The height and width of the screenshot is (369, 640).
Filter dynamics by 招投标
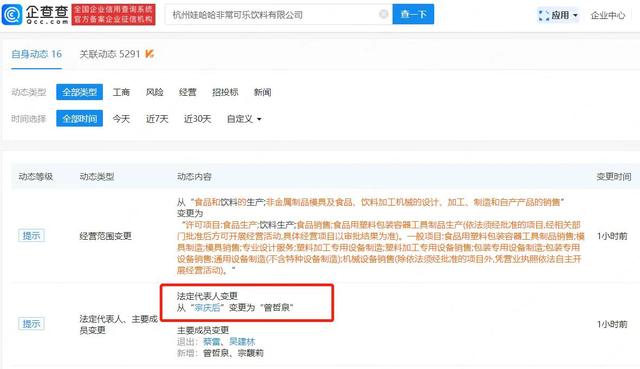(x=225, y=92)
